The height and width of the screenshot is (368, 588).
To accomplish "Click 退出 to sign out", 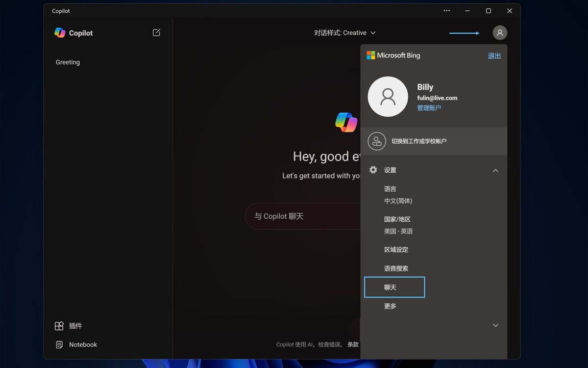I will tap(494, 55).
